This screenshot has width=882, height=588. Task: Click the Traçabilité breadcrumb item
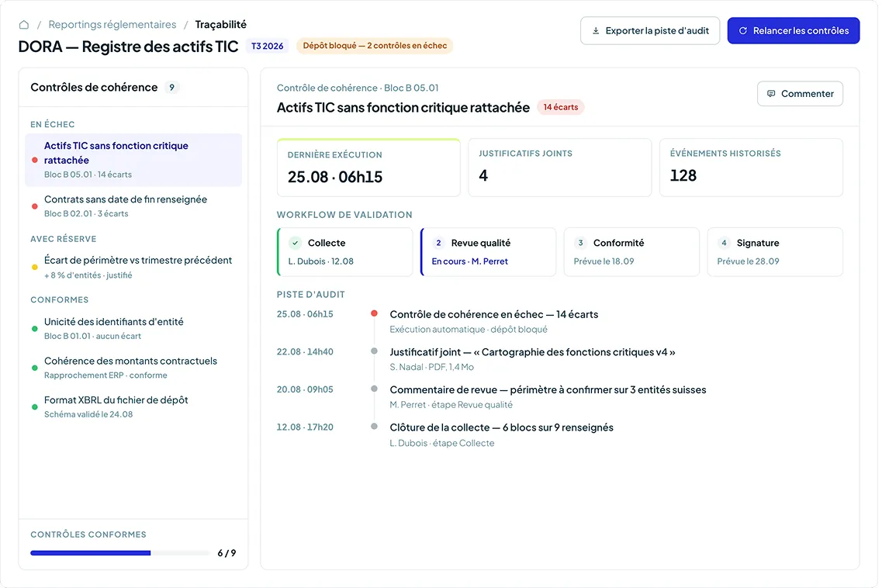coord(220,25)
